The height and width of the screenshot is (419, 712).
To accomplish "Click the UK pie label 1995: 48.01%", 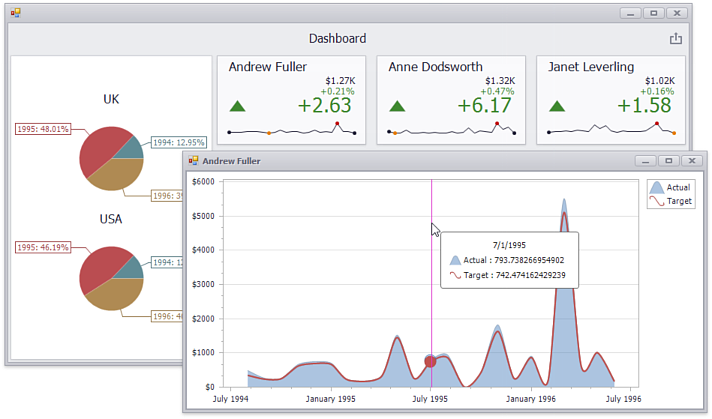I will (43, 129).
